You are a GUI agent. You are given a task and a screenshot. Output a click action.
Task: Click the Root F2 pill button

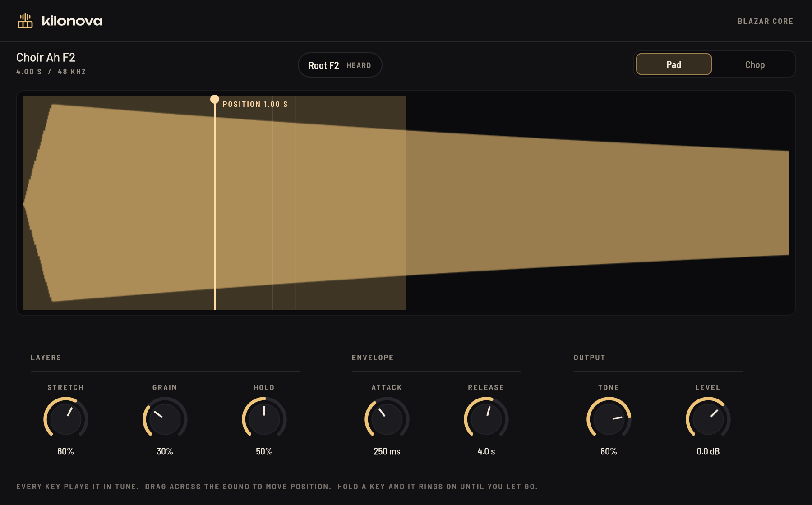(x=340, y=65)
